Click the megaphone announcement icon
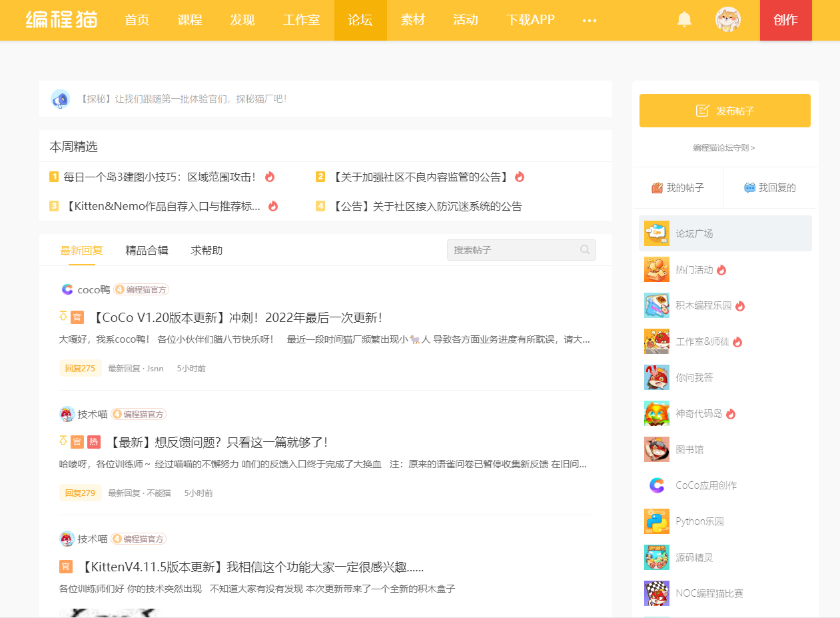 pyautogui.click(x=61, y=99)
